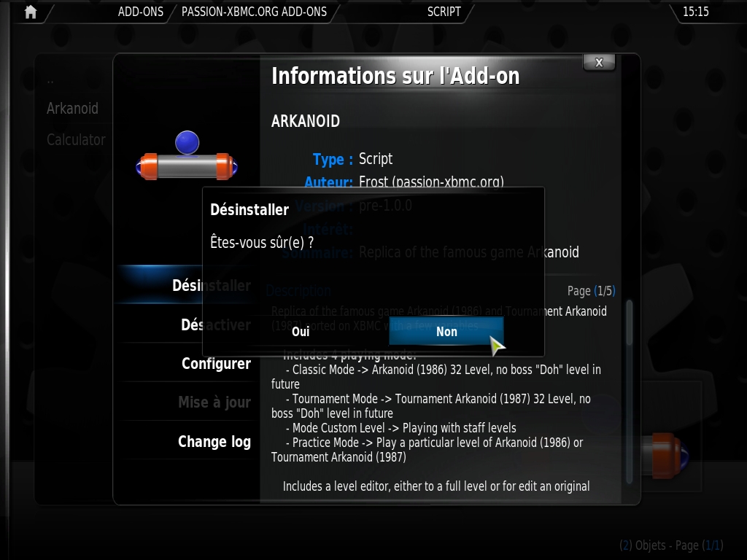Click the 'Mode Custom Level' description line
The height and width of the screenshot is (560, 747).
coord(400,428)
